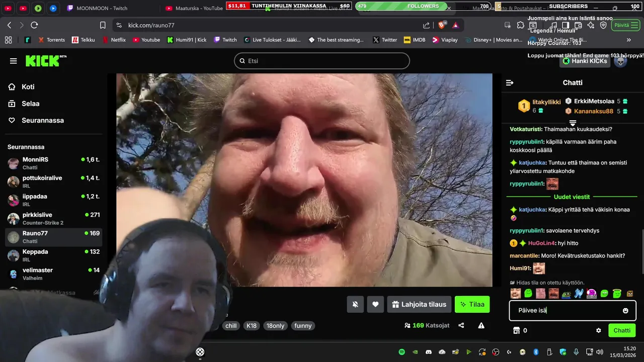
Task: Open the apps grid icon in bookmarks bar
Action: pos(8,40)
